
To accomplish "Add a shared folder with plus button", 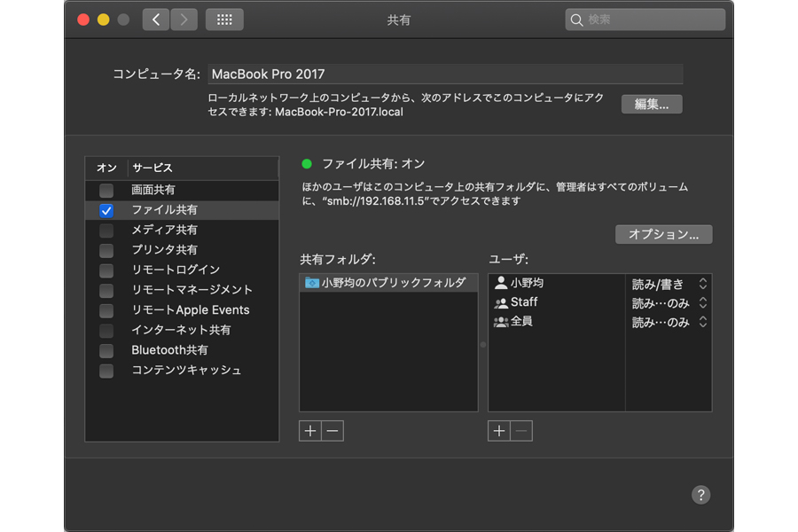I will pyautogui.click(x=309, y=431).
